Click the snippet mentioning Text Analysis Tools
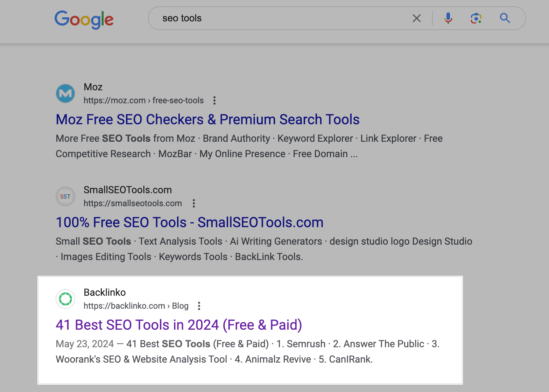The image size is (549, 392). pos(264,249)
